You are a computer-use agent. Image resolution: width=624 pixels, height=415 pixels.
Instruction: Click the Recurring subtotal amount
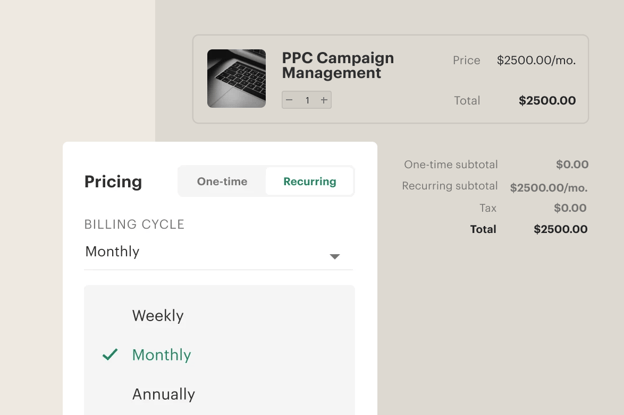point(548,187)
